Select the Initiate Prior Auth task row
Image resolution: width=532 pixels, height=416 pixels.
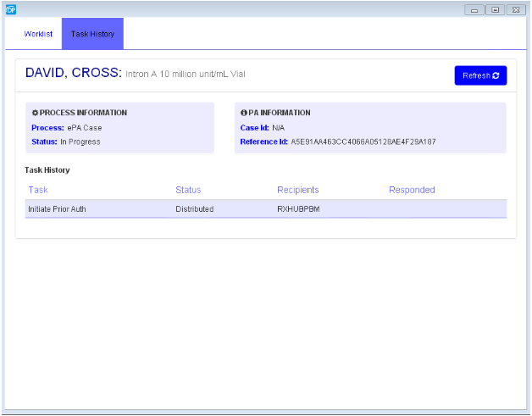point(266,209)
